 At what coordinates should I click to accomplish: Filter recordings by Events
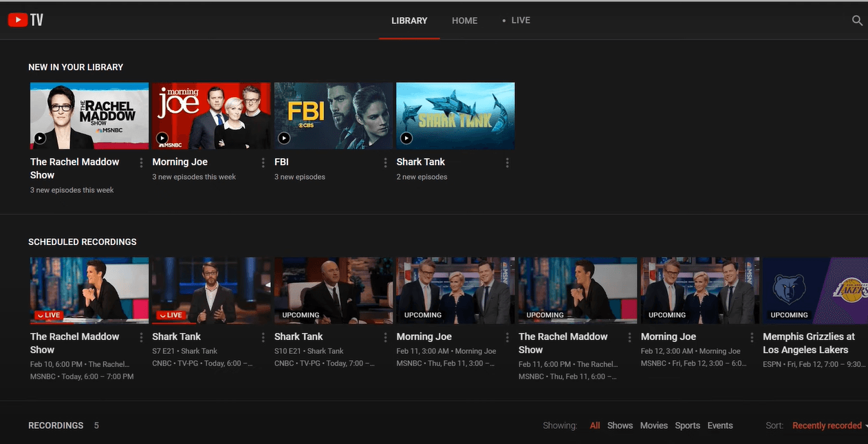click(720, 425)
